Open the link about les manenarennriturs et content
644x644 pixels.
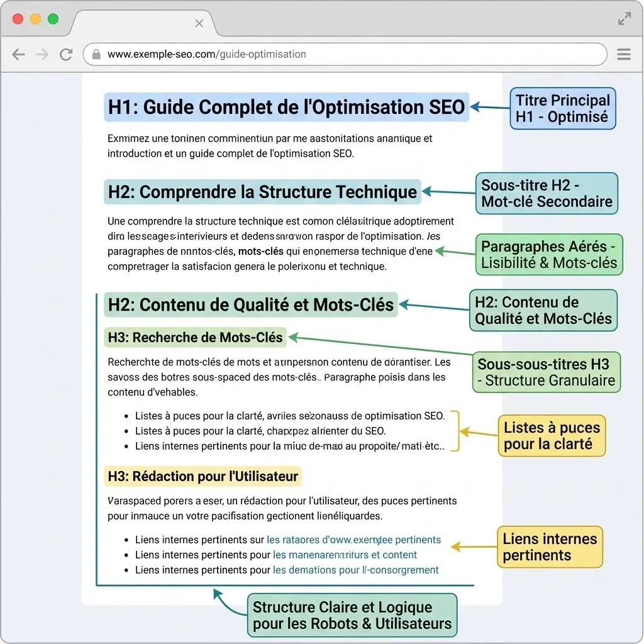345,555
